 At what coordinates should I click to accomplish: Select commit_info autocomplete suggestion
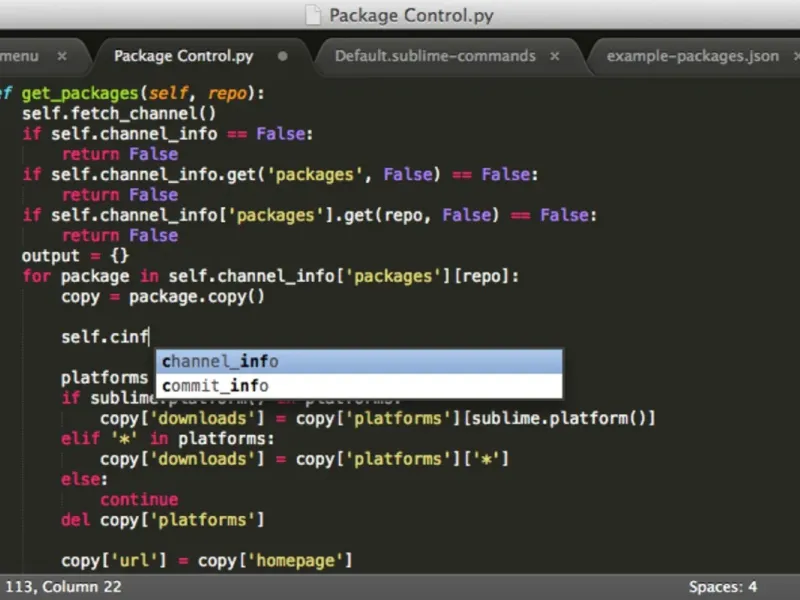pyautogui.click(x=359, y=386)
